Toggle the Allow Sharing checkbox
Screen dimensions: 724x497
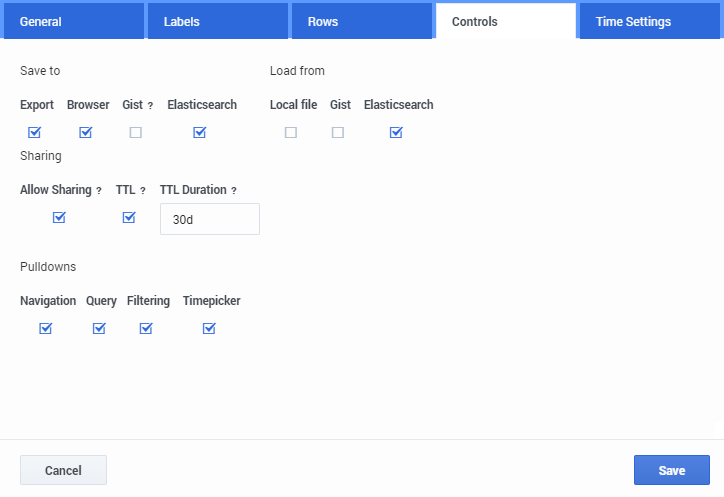point(59,217)
